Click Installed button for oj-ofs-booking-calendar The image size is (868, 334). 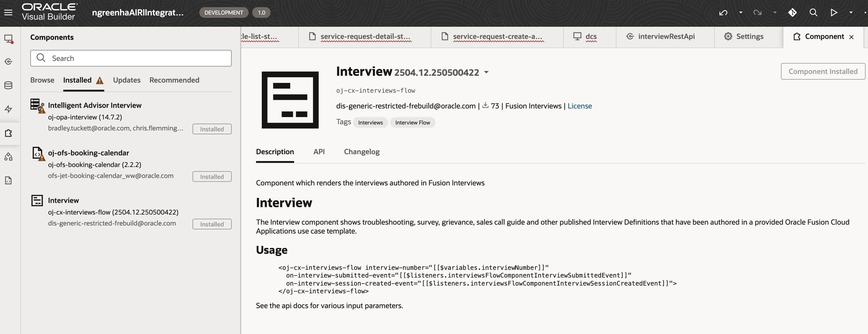click(212, 177)
